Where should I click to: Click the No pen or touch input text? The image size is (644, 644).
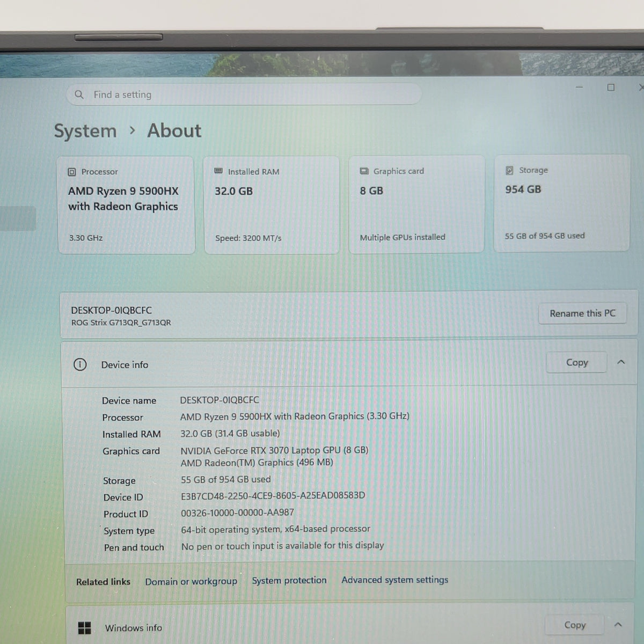tap(282, 546)
